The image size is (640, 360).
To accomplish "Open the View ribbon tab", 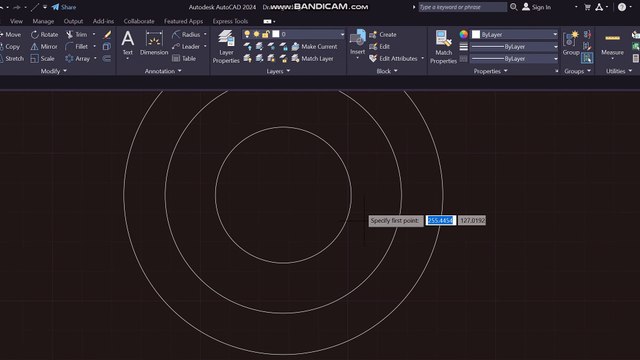I will pyautogui.click(x=16, y=21).
